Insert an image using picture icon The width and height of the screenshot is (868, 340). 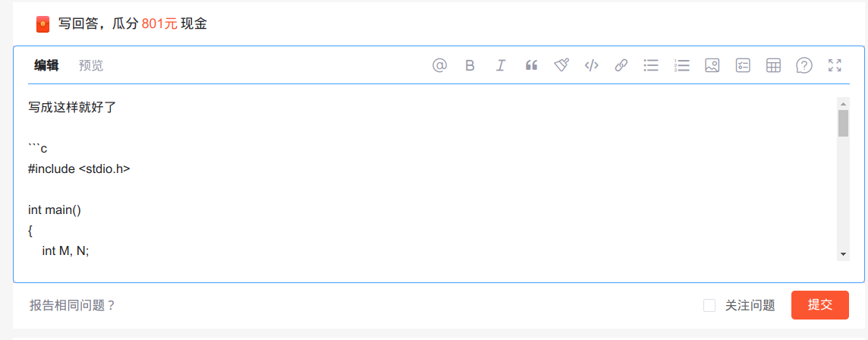(x=712, y=65)
